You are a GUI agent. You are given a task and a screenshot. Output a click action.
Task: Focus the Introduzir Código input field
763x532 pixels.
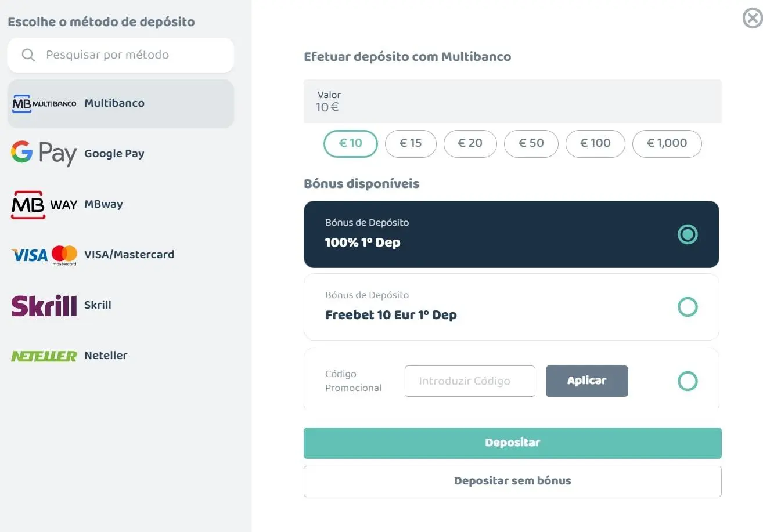coord(469,381)
